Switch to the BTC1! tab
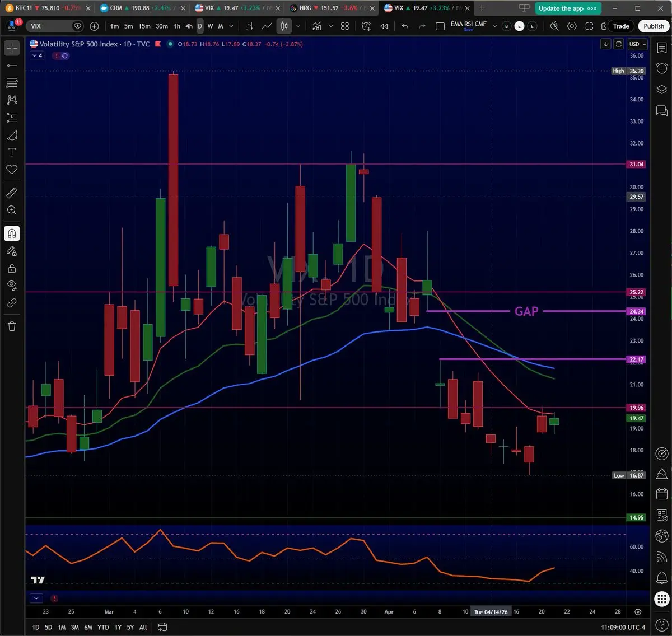 pyautogui.click(x=48, y=8)
